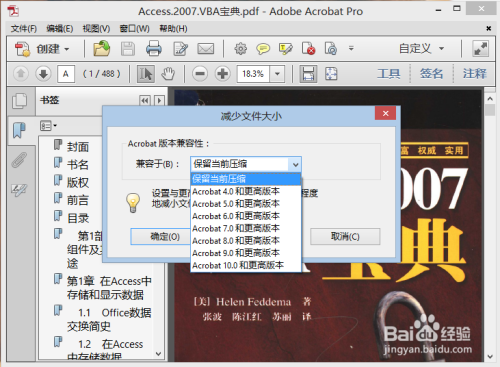Click the settings gear icon
This screenshot has width=500, height=367.
coord(240,49)
